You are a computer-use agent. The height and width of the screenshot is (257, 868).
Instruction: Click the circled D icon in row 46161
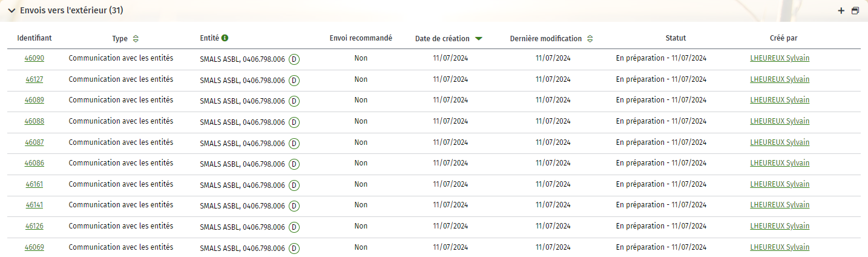294,185
